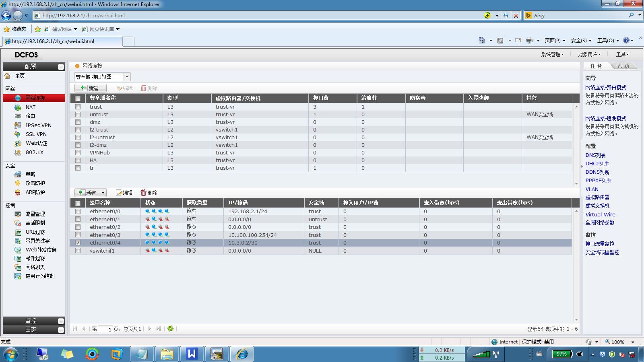
Task: Open 对象用户 dropdown menu
Action: 589,54
